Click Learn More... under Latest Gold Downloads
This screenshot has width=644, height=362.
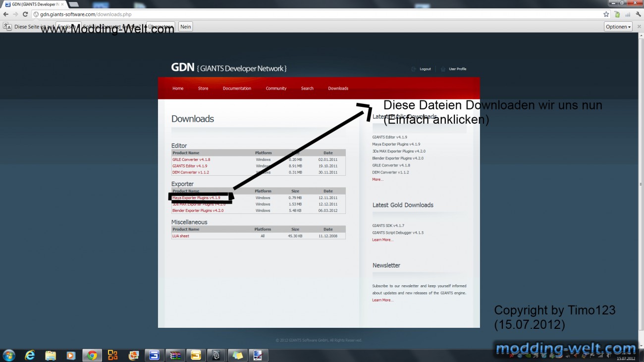click(383, 240)
